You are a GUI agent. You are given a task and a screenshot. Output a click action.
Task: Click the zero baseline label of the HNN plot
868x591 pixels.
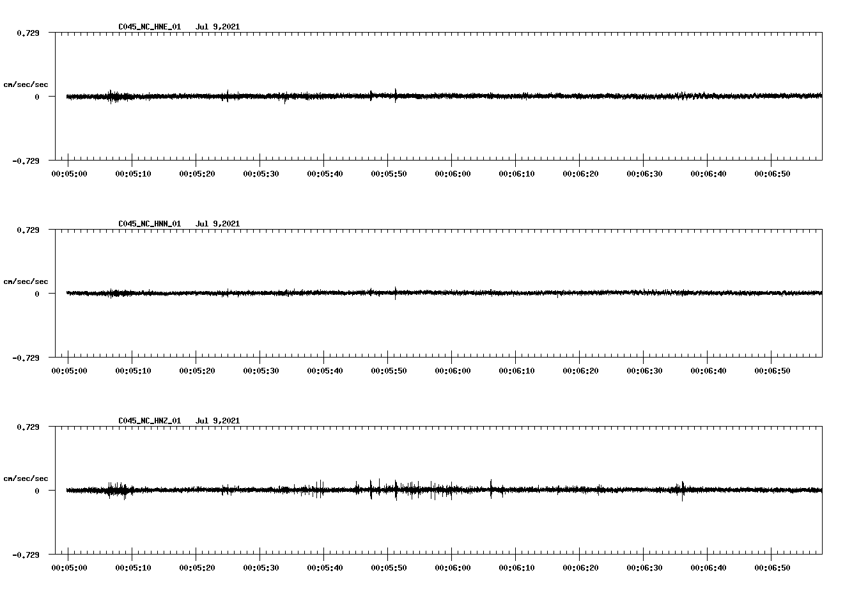tap(35, 294)
